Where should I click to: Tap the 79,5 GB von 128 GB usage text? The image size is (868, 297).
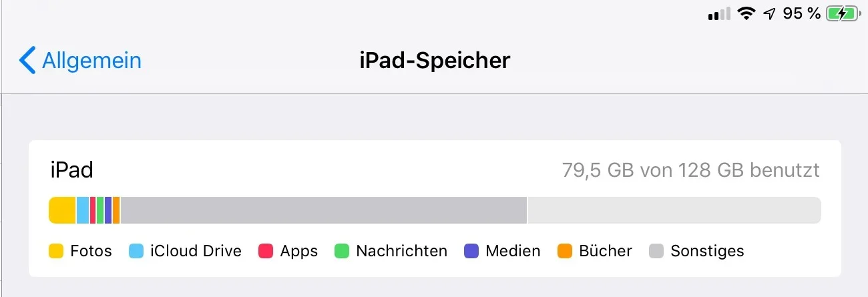(690, 170)
